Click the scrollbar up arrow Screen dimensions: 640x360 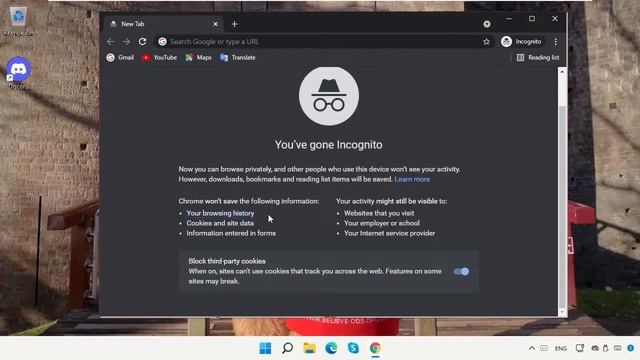tap(562, 71)
